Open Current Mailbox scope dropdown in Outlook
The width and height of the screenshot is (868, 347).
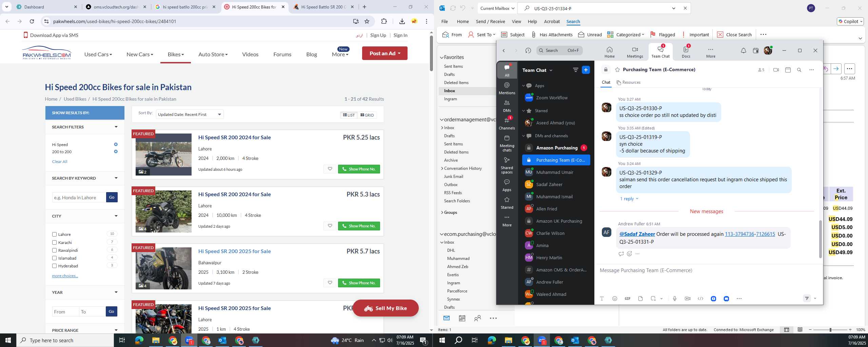coord(497,8)
